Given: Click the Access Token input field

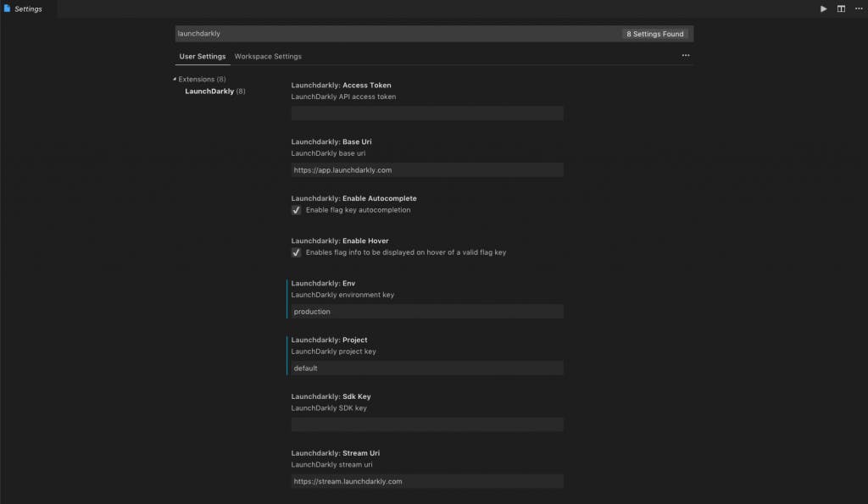Looking at the screenshot, I should click(427, 114).
